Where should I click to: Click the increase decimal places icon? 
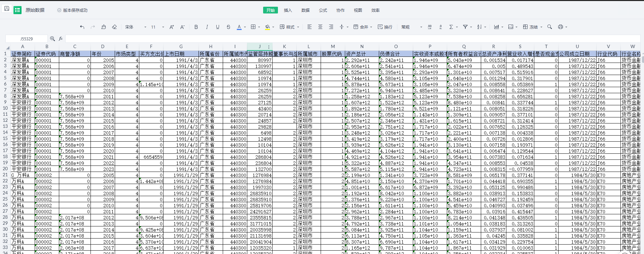430,27
